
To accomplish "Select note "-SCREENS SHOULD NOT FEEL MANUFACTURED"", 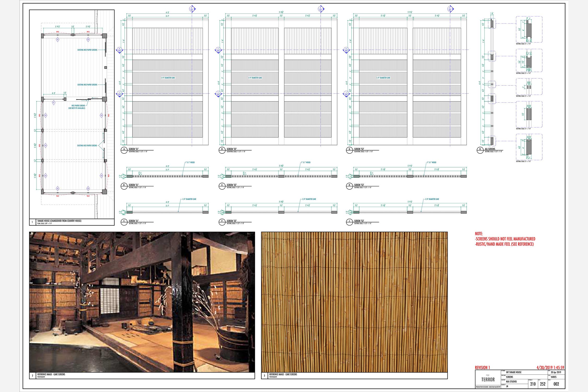I will coord(505,239).
